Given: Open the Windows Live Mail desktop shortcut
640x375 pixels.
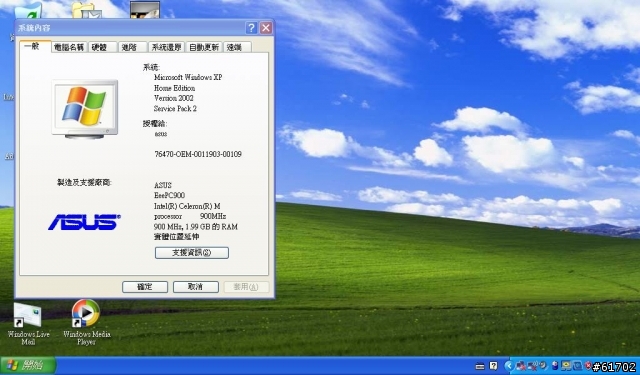Looking at the screenshot, I should coord(28,324).
